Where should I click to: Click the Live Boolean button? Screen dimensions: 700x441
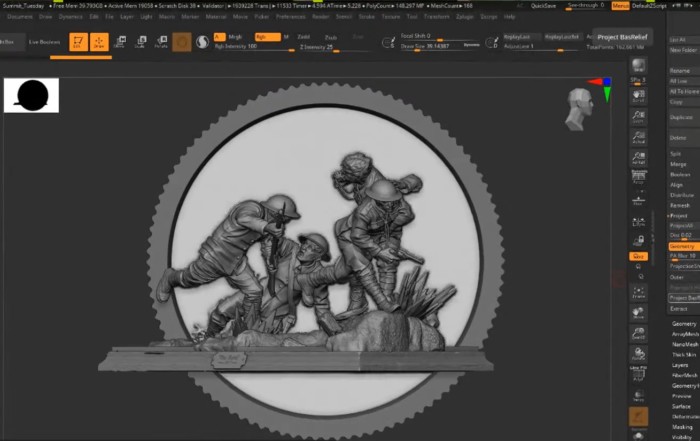[43, 42]
